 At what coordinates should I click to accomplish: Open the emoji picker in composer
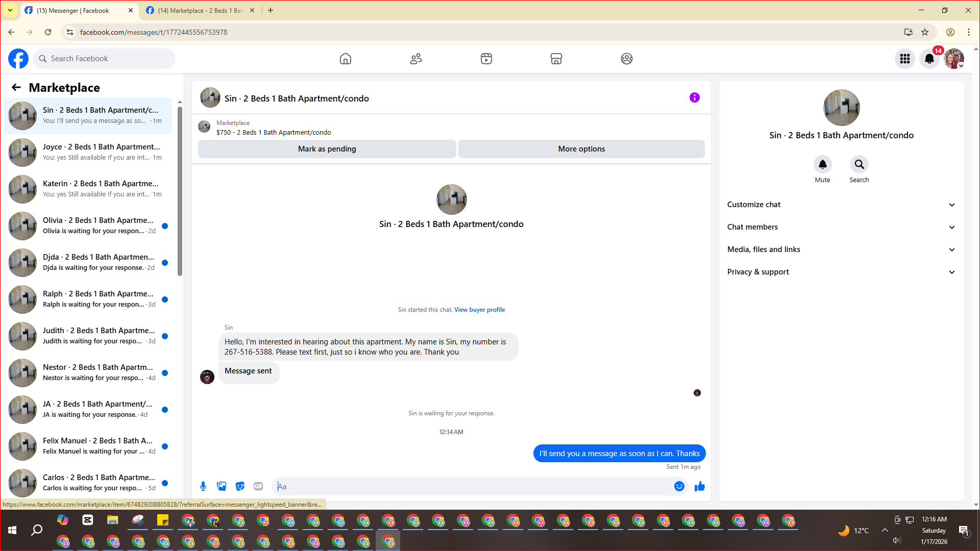[x=679, y=486]
